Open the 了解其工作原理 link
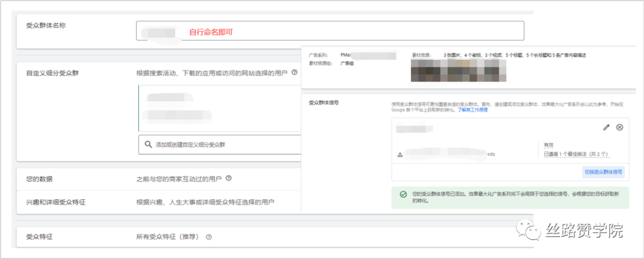644x259 pixels. click(472, 110)
